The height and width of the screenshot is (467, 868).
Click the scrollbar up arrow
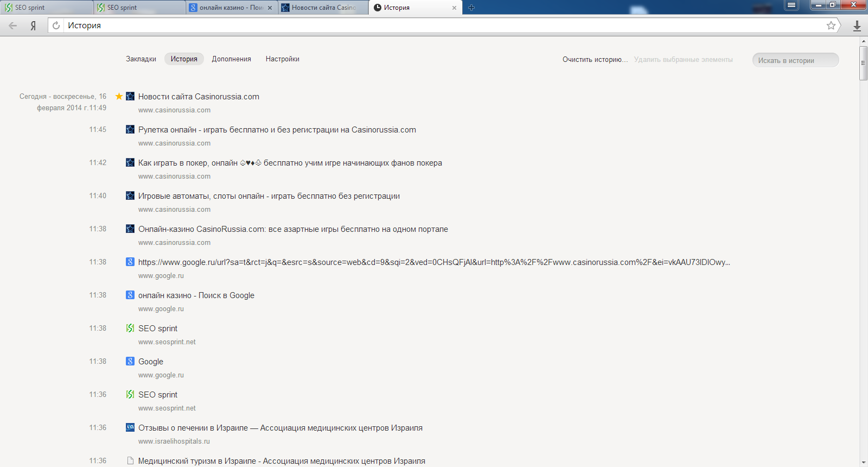coord(864,41)
